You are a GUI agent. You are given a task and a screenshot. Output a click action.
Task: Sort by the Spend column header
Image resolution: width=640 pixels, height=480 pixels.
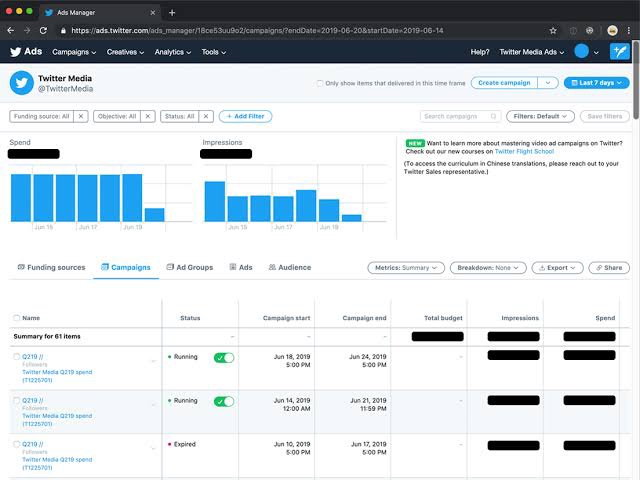605,318
